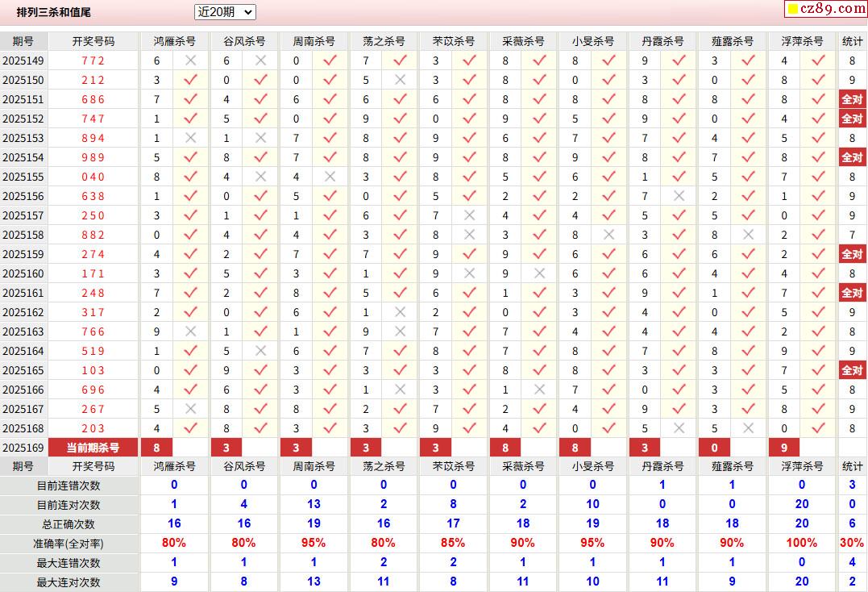Image resolution: width=868 pixels, height=592 pixels.
Task: Click the cz89.com site link
Action: click(x=825, y=8)
